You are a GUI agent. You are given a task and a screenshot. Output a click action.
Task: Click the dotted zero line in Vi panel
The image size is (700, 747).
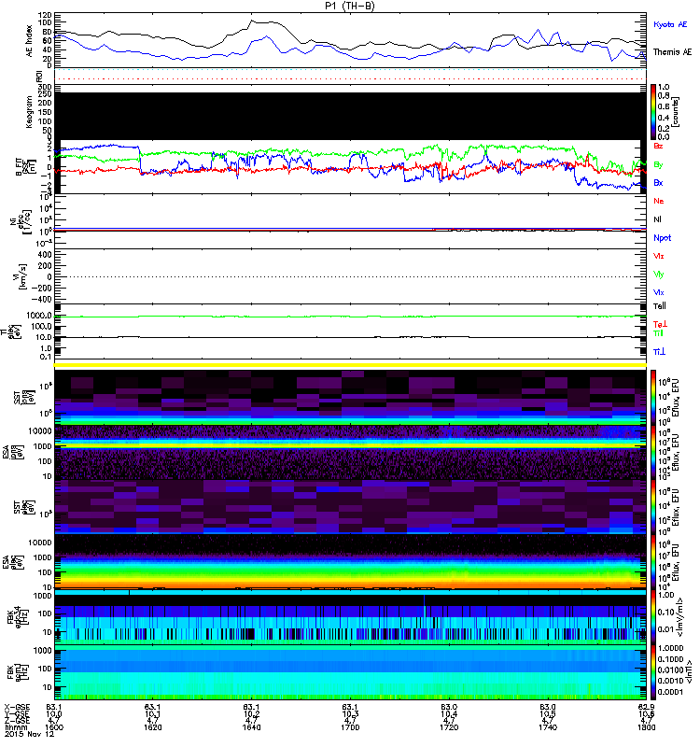[x=350, y=276]
